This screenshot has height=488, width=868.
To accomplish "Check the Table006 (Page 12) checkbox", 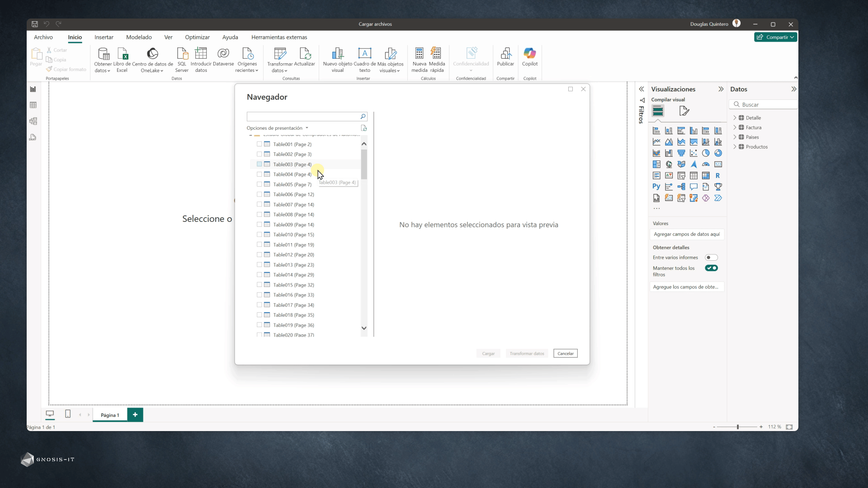I will pyautogui.click(x=259, y=194).
